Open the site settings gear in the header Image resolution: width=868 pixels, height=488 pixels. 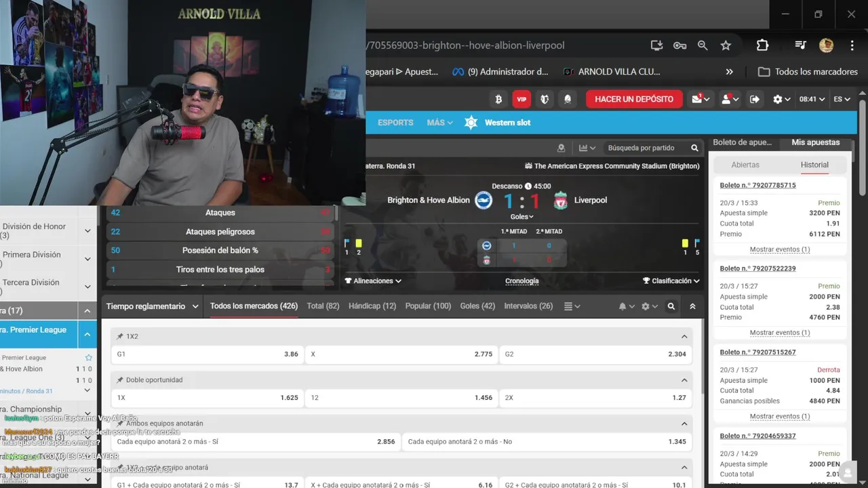782,99
